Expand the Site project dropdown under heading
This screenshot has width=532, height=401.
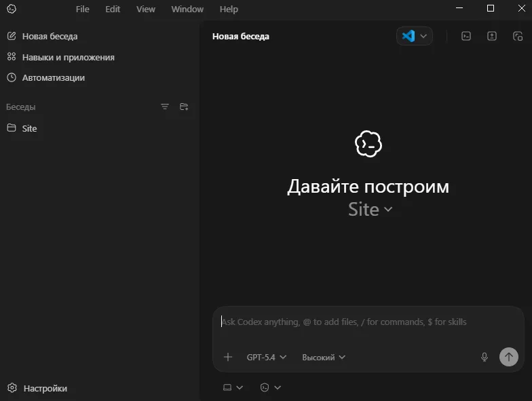pyautogui.click(x=370, y=209)
